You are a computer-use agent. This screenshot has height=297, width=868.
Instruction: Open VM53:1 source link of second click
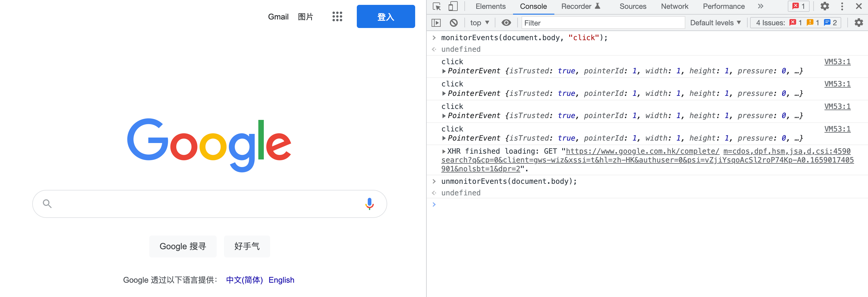coord(837,84)
